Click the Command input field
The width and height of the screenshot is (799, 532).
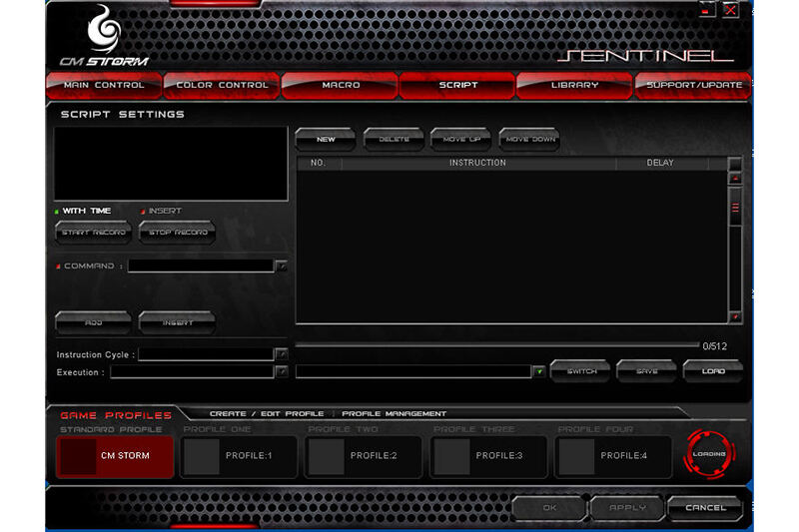pyautogui.click(x=201, y=266)
